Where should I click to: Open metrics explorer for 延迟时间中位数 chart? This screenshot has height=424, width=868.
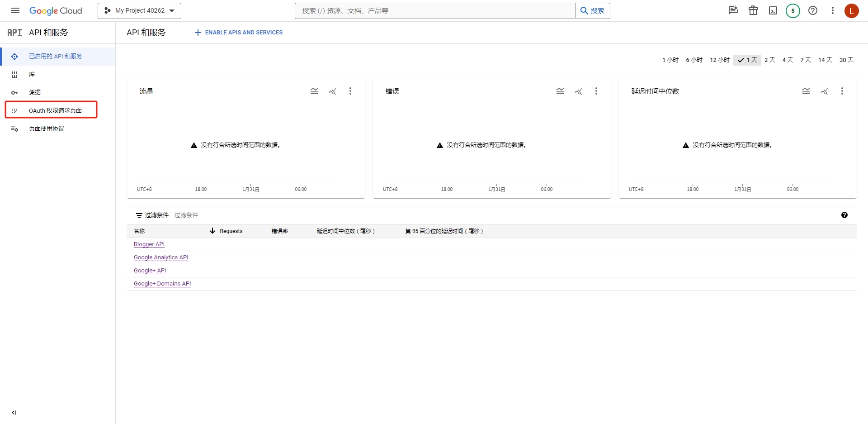click(x=824, y=91)
